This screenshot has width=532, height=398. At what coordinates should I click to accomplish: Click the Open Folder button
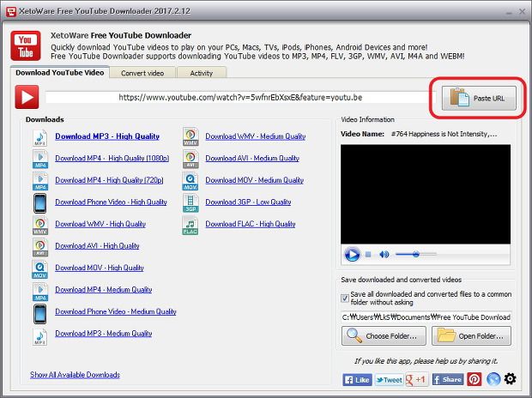(x=471, y=336)
